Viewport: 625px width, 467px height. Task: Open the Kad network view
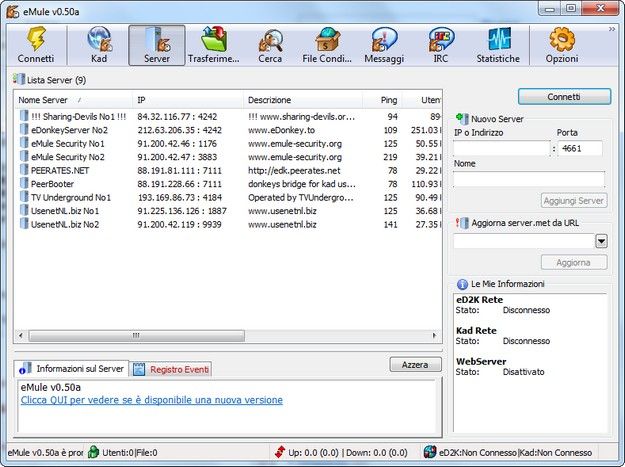[99, 45]
